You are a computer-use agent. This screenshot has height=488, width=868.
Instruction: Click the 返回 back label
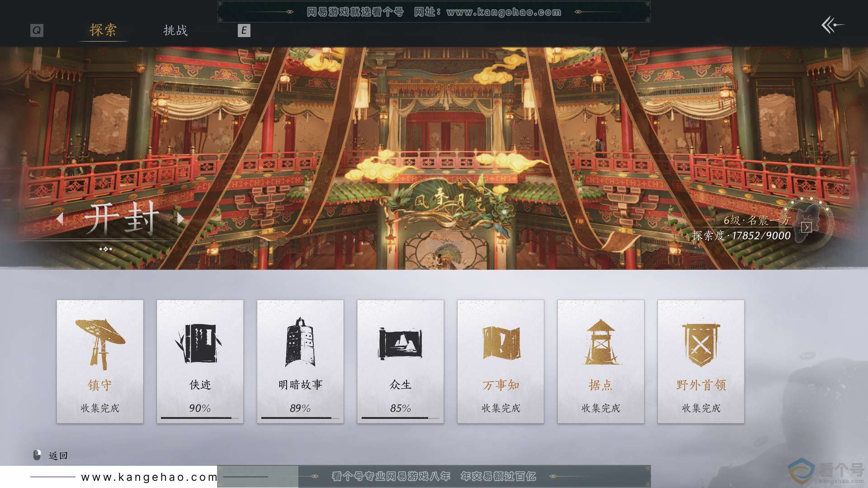pyautogui.click(x=58, y=455)
